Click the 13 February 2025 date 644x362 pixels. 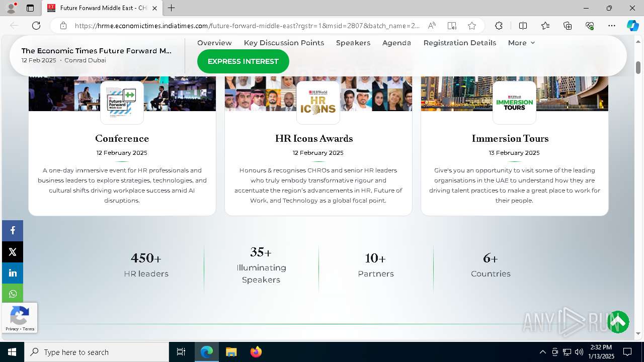click(514, 153)
